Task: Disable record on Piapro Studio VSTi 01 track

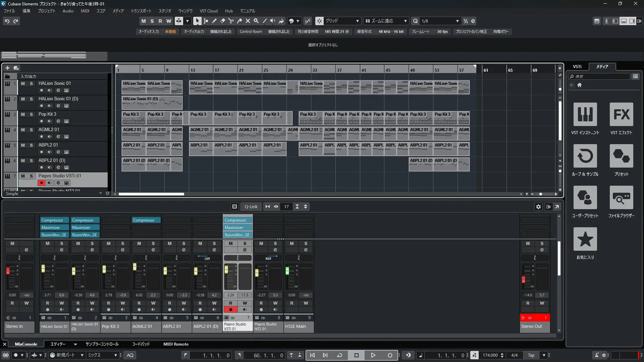Action: pos(41,183)
